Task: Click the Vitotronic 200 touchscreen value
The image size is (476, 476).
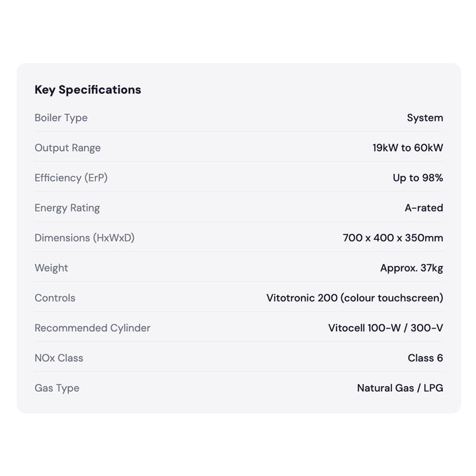Action: (x=354, y=297)
